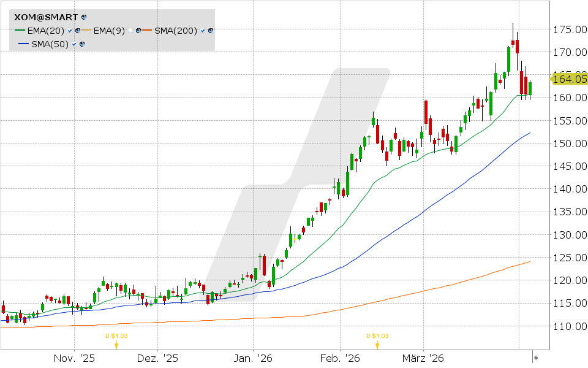Open the SMA(200) indicator settings icon
Viewport: 588px width, 368px height.
click(211, 31)
